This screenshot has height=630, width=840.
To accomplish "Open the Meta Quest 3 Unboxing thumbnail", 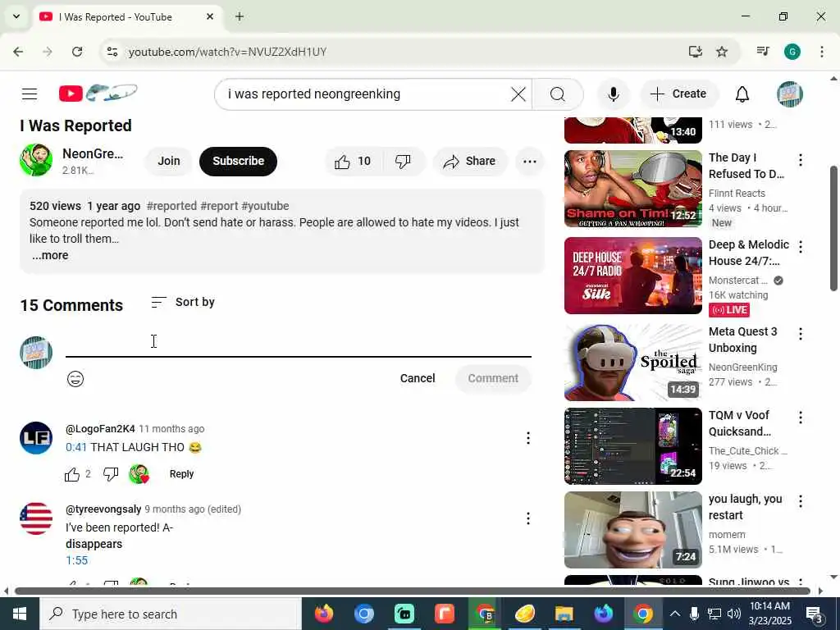I will [x=632, y=362].
